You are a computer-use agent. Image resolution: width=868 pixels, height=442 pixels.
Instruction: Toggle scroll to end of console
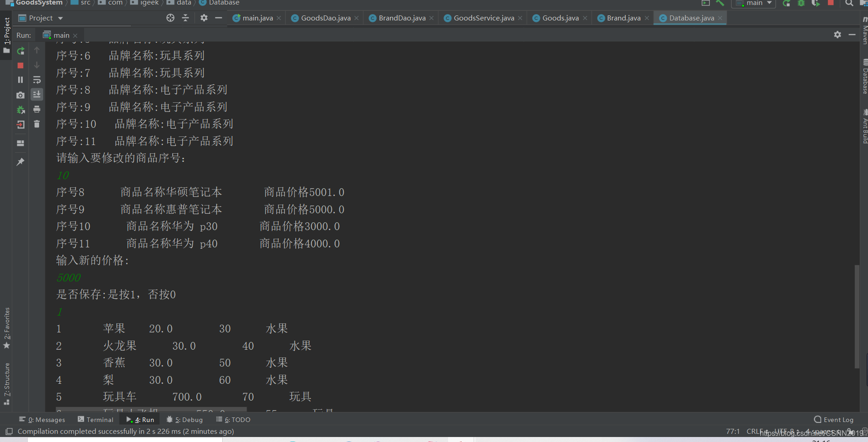coord(37,94)
